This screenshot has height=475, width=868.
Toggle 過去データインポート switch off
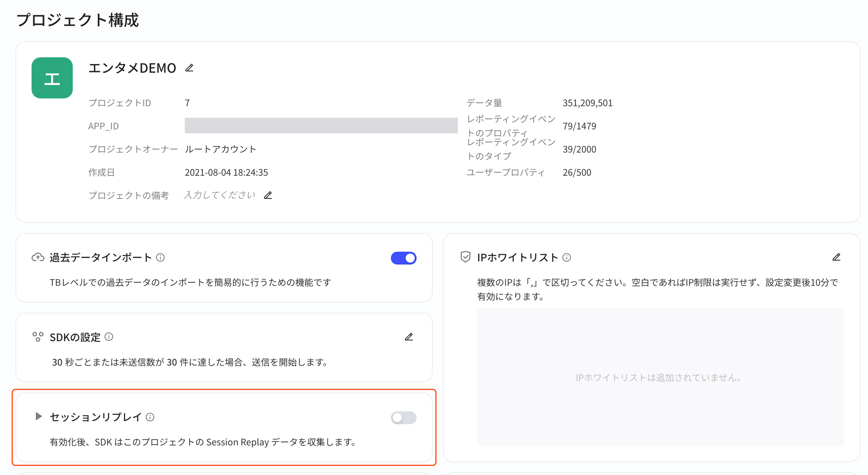tap(403, 258)
